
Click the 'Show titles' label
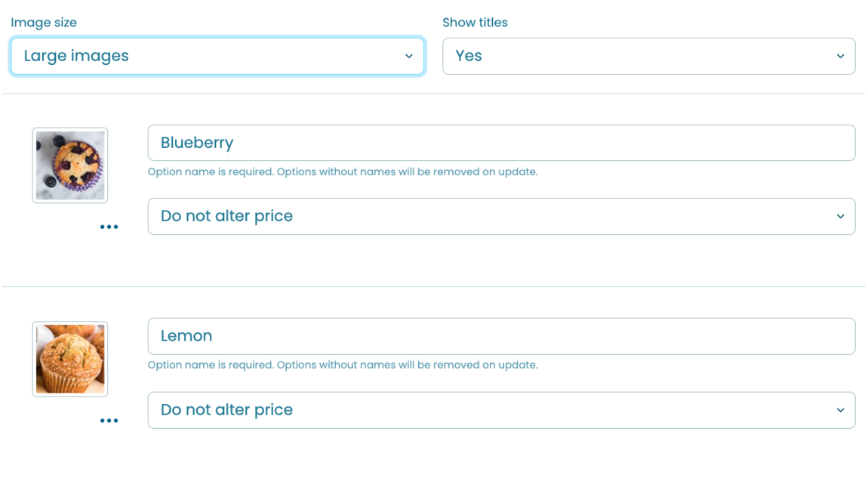(x=475, y=23)
